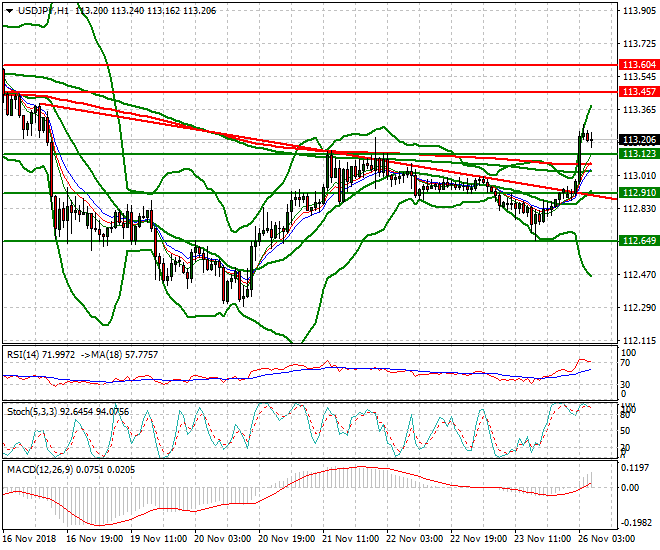660x550 pixels.
Task: Select the green 112.649 level label
Action: (638, 241)
